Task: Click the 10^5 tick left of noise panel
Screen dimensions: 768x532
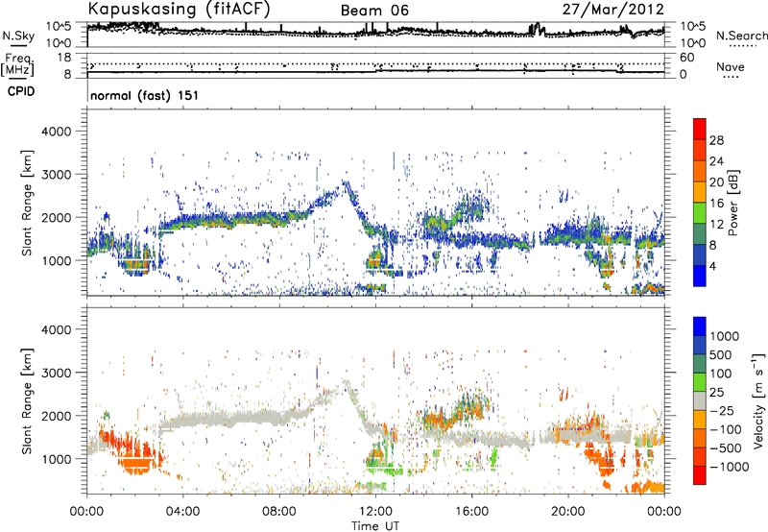Action: [x=59, y=27]
